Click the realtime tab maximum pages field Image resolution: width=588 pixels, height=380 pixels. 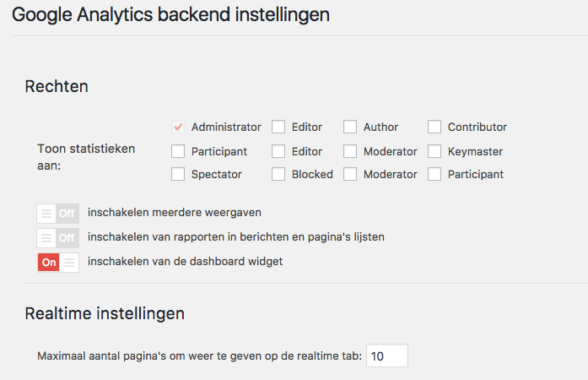point(386,356)
